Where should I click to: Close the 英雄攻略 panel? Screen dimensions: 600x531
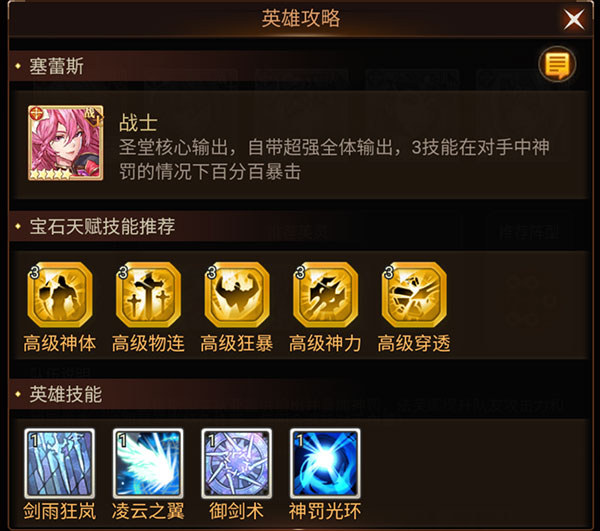(x=574, y=19)
